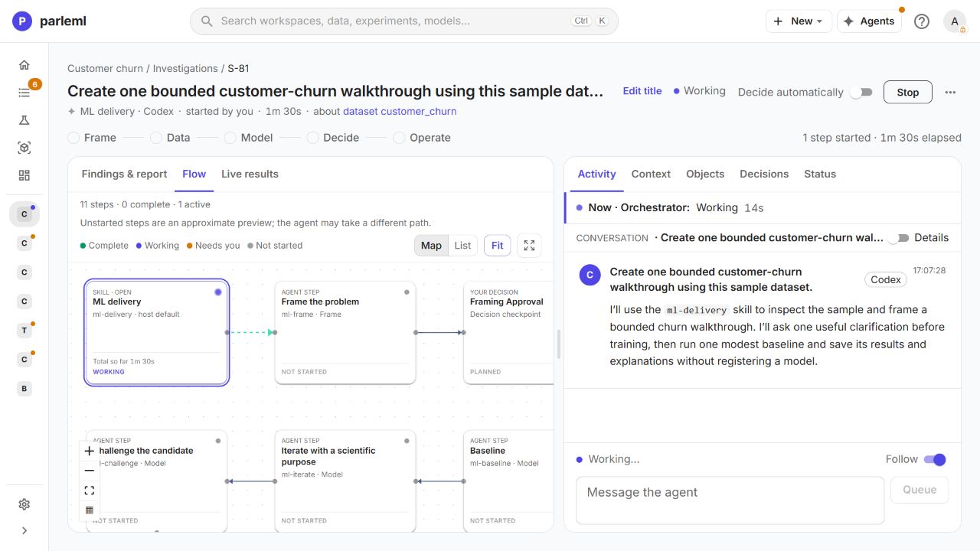980x551 pixels.
Task: Open the help question mark icon
Action: pos(922,21)
